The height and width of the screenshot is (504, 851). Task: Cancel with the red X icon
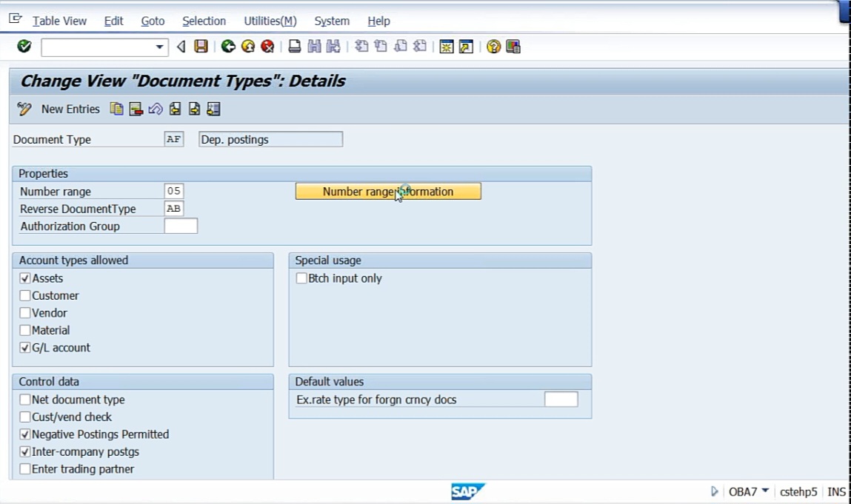(267, 47)
